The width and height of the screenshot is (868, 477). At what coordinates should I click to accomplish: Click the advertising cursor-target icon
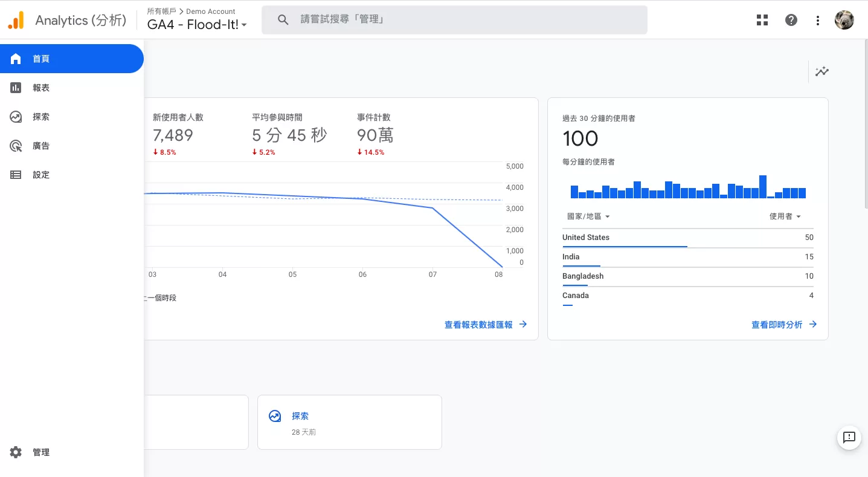pos(16,146)
